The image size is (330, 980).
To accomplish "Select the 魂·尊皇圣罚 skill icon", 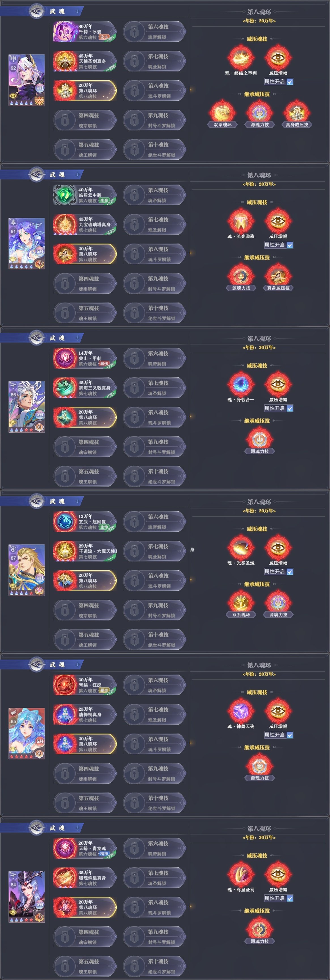I will (x=241, y=874).
